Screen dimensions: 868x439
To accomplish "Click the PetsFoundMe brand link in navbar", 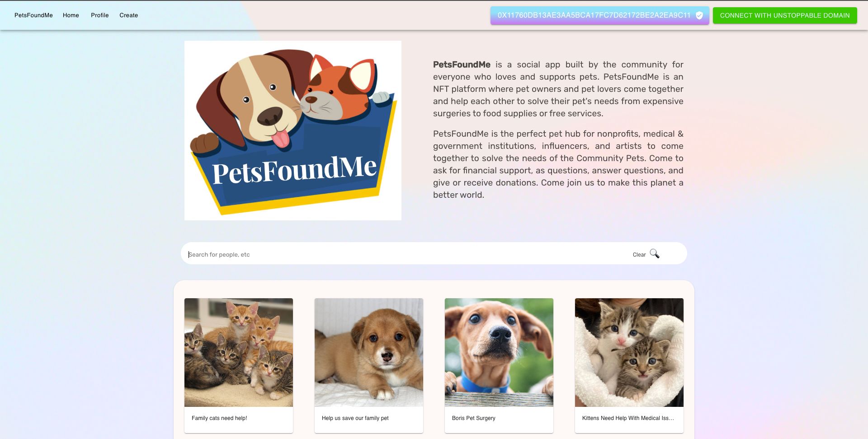I will coord(33,15).
